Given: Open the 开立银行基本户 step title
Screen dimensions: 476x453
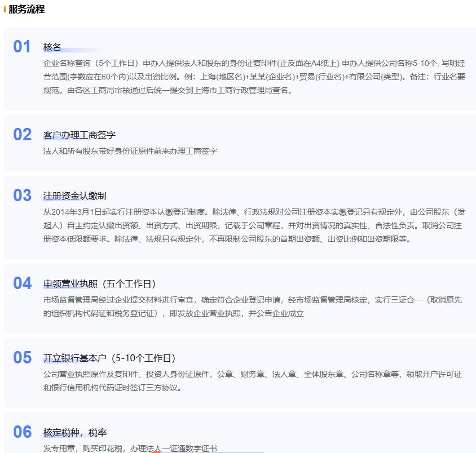Looking at the screenshot, I should (x=109, y=358).
